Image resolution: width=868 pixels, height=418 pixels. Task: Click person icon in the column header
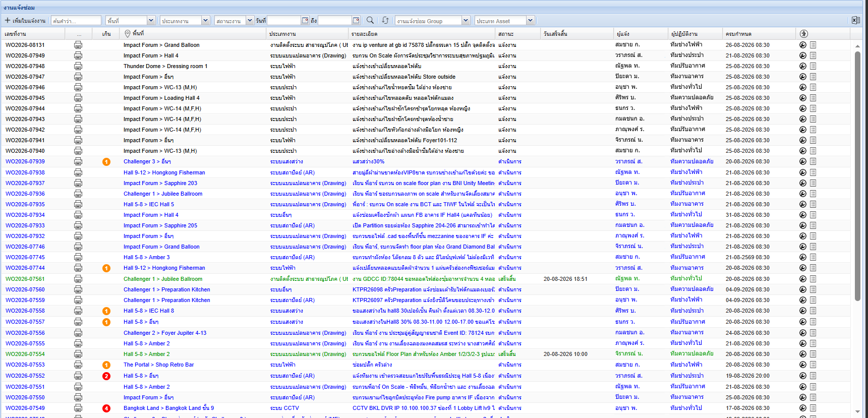point(804,34)
